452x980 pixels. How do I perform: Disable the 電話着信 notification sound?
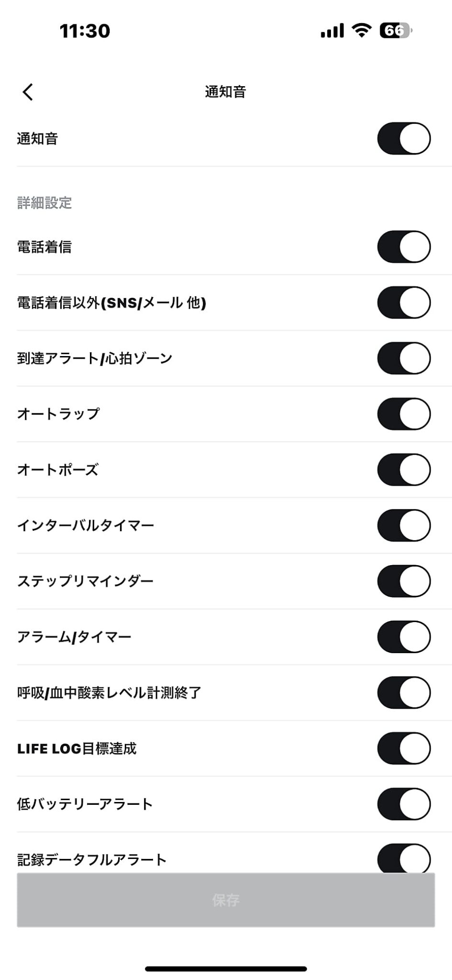coord(404,247)
